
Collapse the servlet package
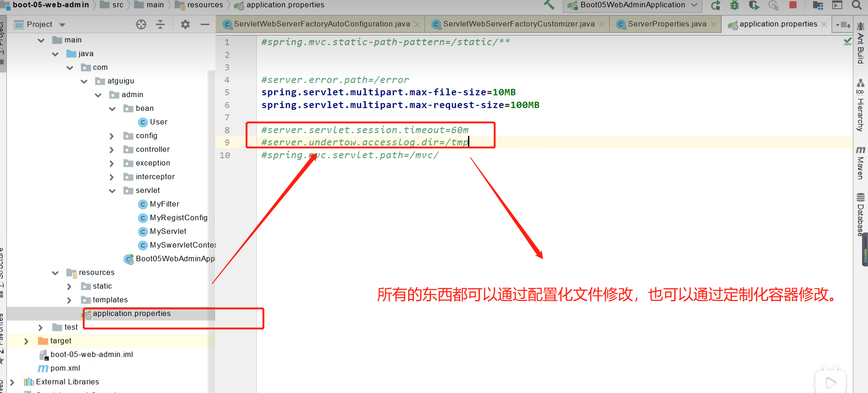click(112, 191)
